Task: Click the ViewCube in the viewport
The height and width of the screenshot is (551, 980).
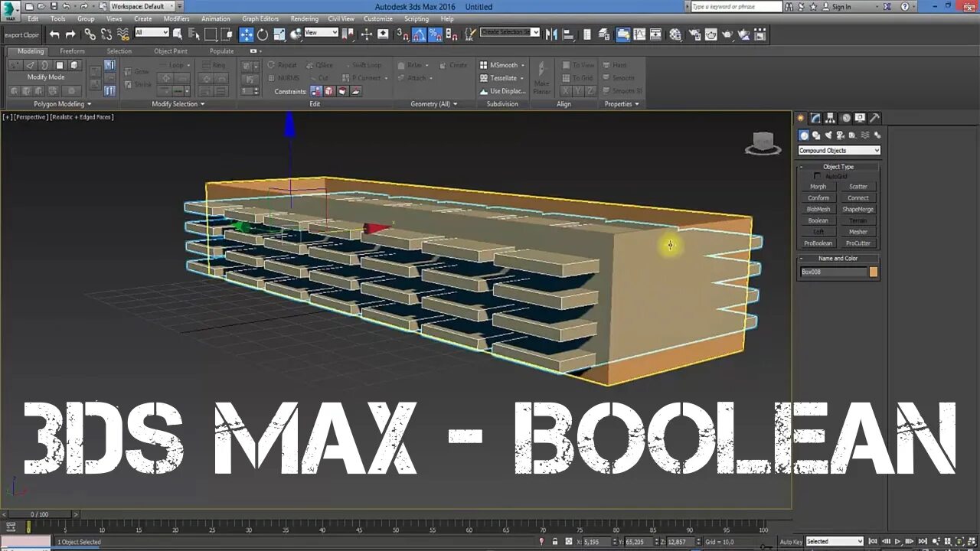Action: pyautogui.click(x=763, y=143)
